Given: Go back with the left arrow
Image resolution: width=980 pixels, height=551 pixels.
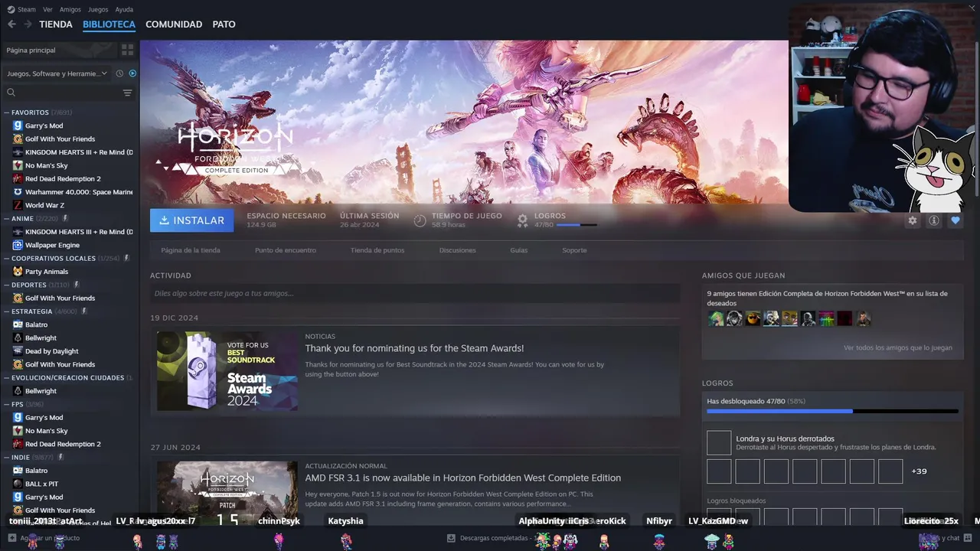Looking at the screenshot, I should click(11, 24).
